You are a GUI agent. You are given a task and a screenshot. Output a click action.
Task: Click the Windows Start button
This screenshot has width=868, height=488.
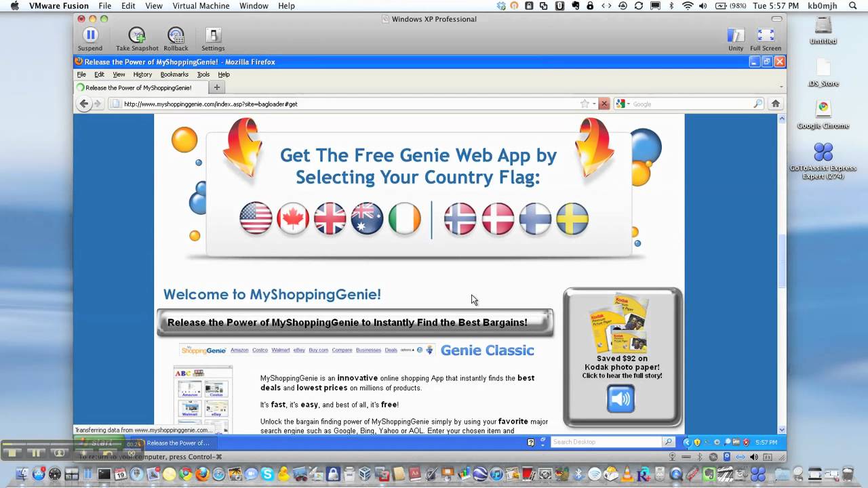[100, 443]
